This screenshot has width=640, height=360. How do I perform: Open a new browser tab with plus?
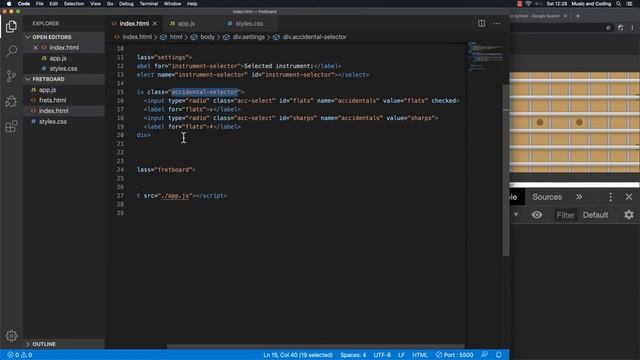578,16
